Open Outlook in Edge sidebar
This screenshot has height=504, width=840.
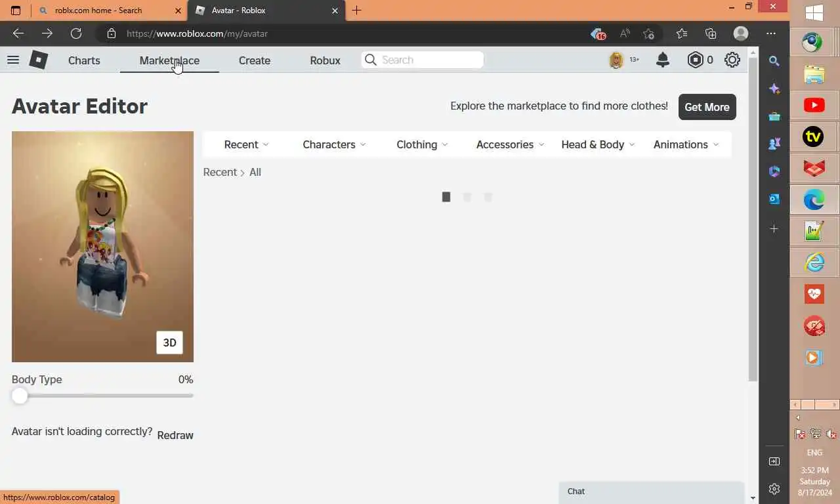[x=774, y=199]
